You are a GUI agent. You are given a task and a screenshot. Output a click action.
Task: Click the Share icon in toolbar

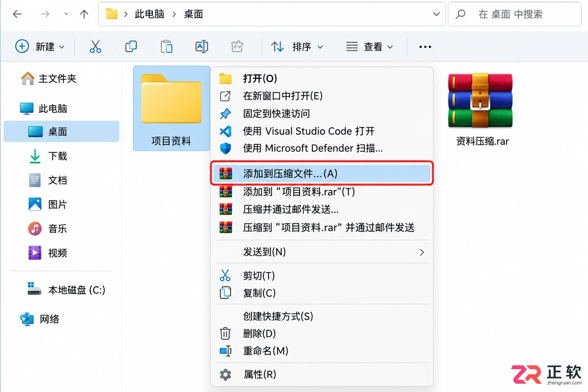[x=237, y=47]
